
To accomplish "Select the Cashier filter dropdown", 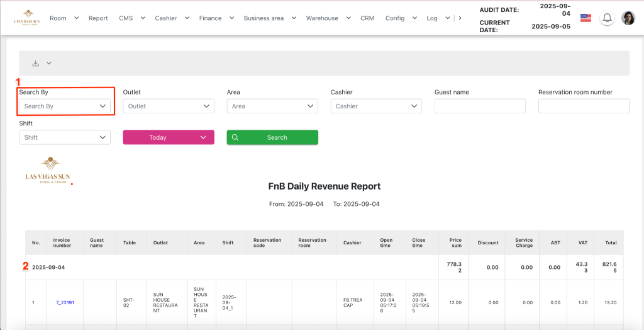I will pyautogui.click(x=376, y=106).
